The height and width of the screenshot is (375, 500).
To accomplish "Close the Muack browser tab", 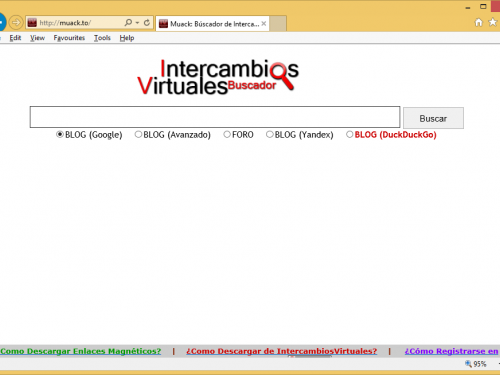I will pyautogui.click(x=264, y=24).
